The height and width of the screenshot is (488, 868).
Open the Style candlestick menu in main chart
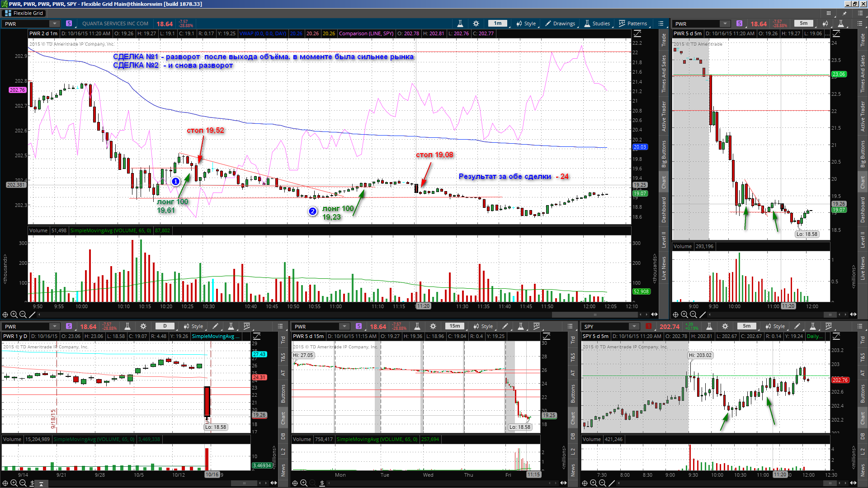[x=526, y=23]
